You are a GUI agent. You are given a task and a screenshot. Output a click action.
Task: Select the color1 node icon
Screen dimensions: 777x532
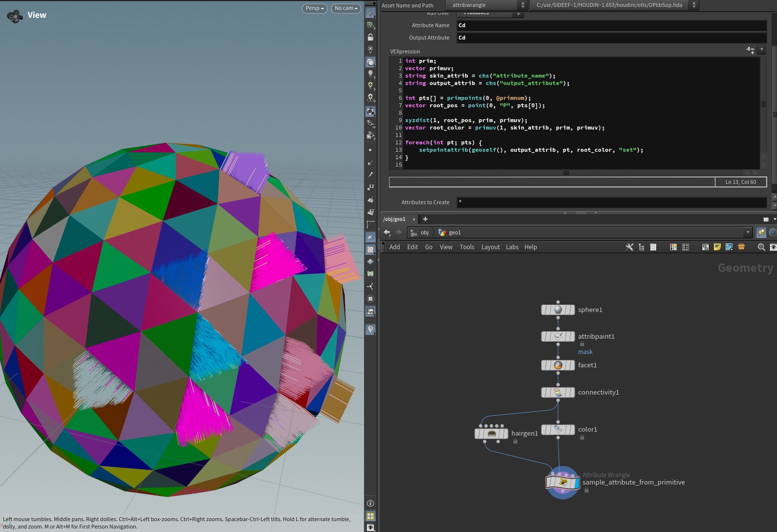pyautogui.click(x=558, y=429)
